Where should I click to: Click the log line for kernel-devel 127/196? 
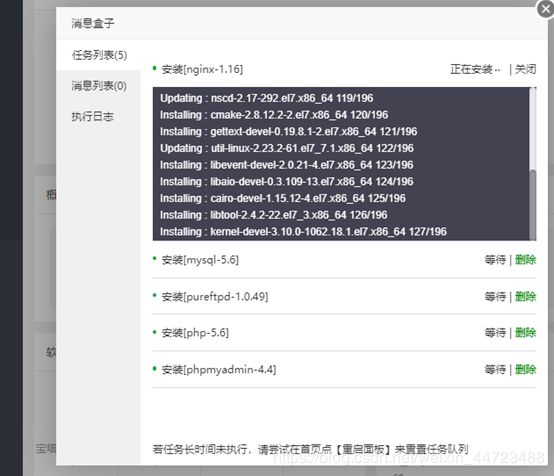click(x=303, y=232)
